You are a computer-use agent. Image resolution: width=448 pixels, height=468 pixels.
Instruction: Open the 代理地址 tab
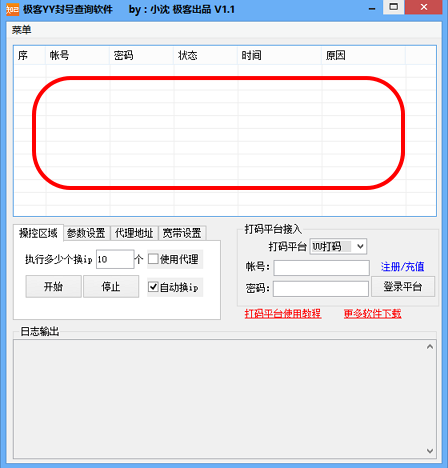tap(134, 233)
